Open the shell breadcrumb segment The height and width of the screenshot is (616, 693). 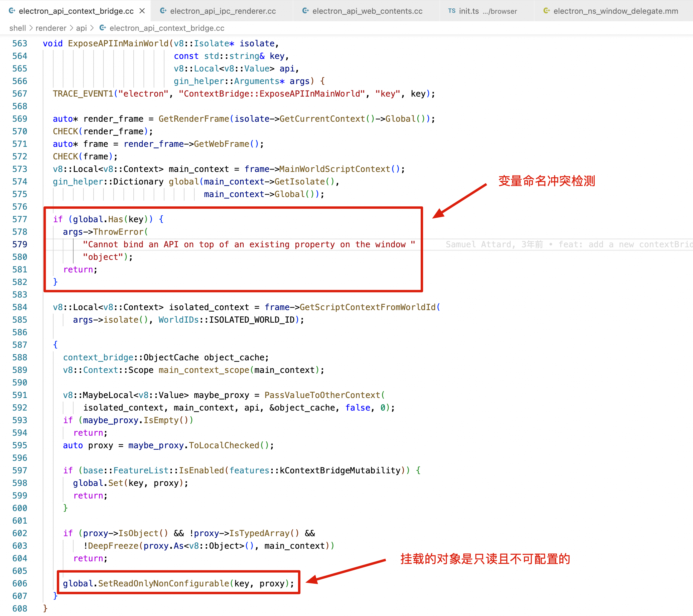17,28
